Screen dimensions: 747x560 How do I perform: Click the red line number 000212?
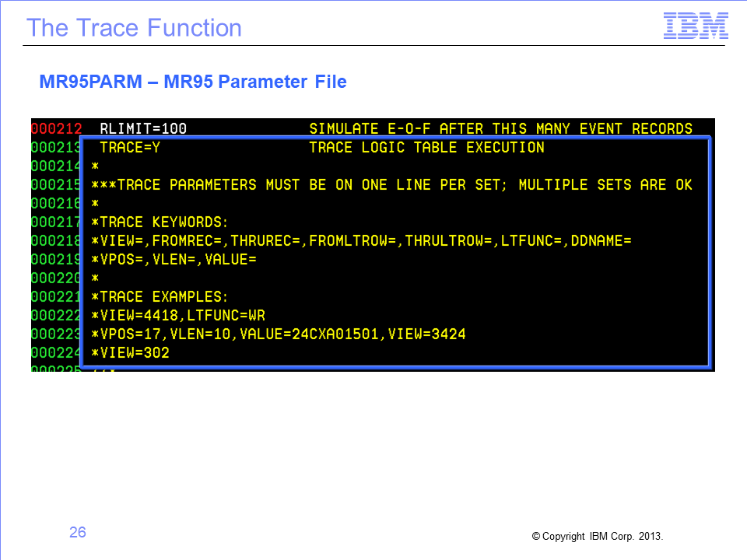[56, 128]
